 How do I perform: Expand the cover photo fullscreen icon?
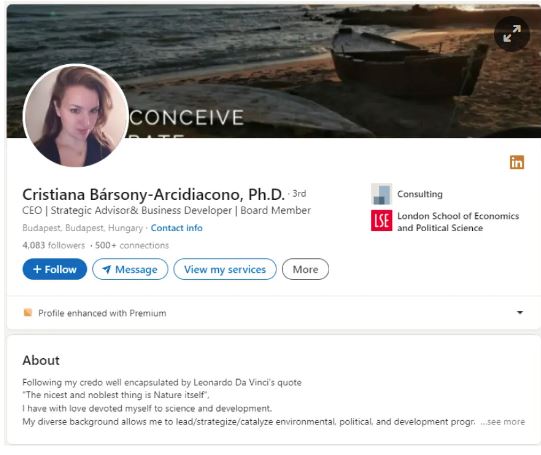pyautogui.click(x=512, y=34)
